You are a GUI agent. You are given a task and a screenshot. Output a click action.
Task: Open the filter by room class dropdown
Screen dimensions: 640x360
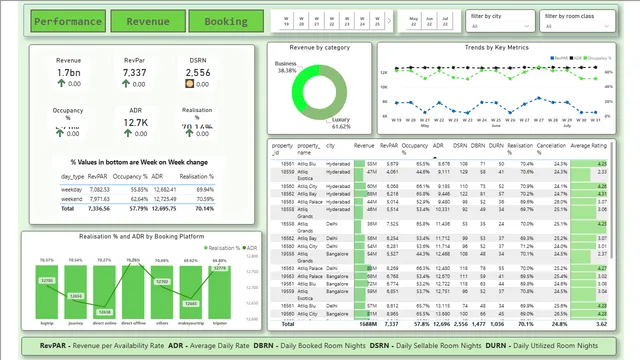pyautogui.click(x=577, y=26)
